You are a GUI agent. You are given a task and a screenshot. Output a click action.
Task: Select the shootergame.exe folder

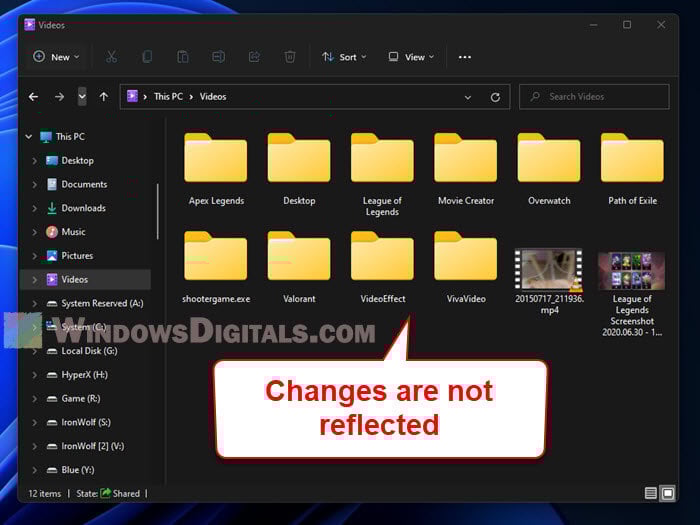216,267
